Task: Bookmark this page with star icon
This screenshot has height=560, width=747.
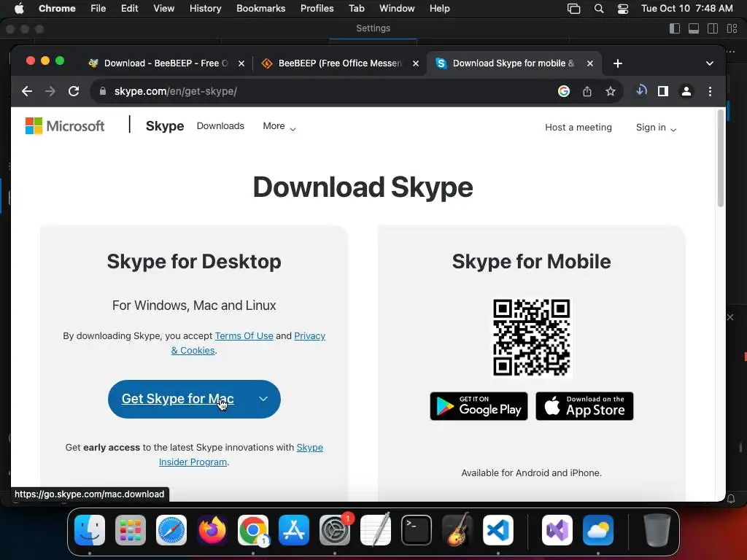Action: (611, 91)
